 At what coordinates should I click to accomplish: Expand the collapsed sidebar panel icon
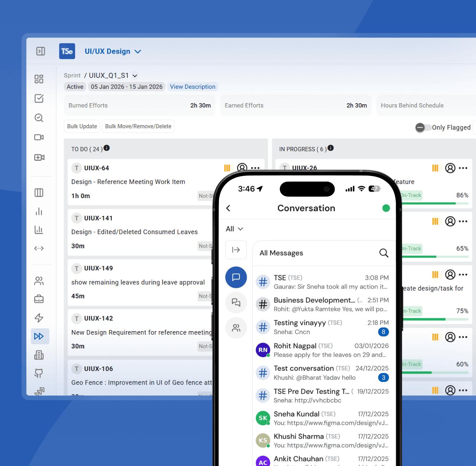click(41, 51)
